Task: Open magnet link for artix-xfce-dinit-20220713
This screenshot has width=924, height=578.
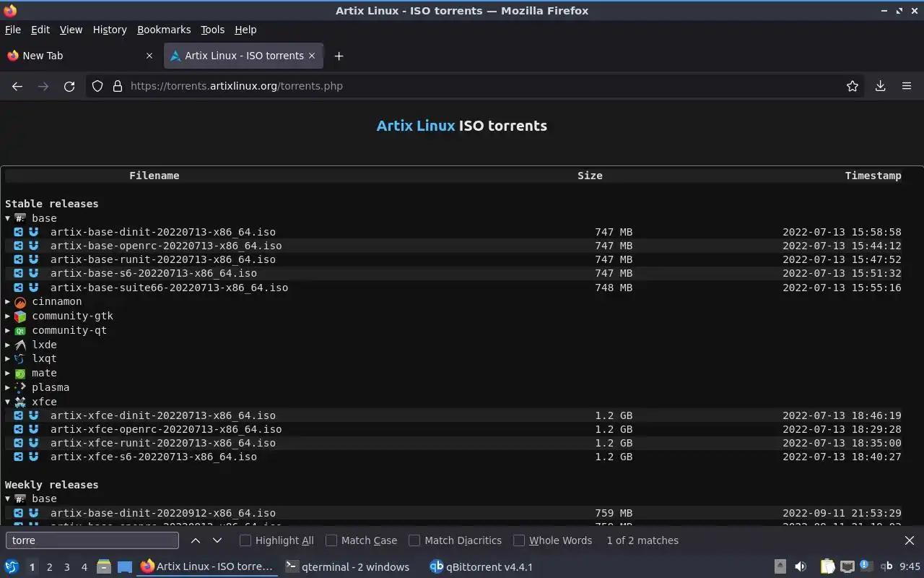Action: click(x=33, y=415)
